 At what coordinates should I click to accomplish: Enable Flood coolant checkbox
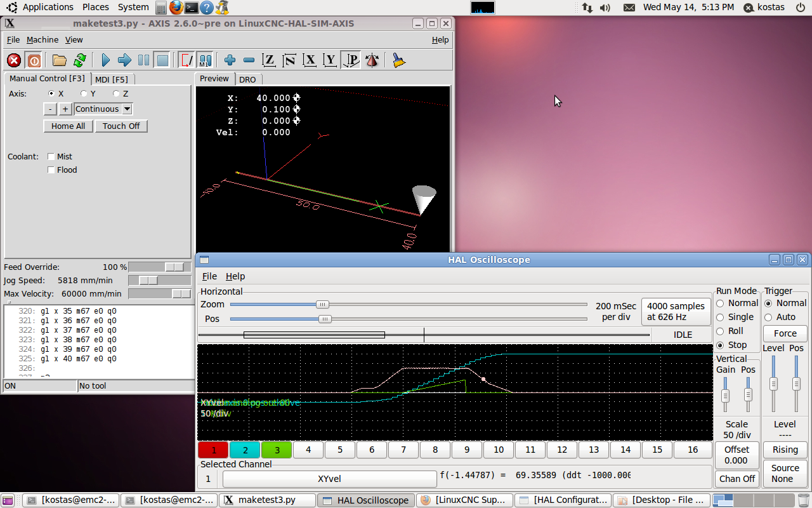51,170
